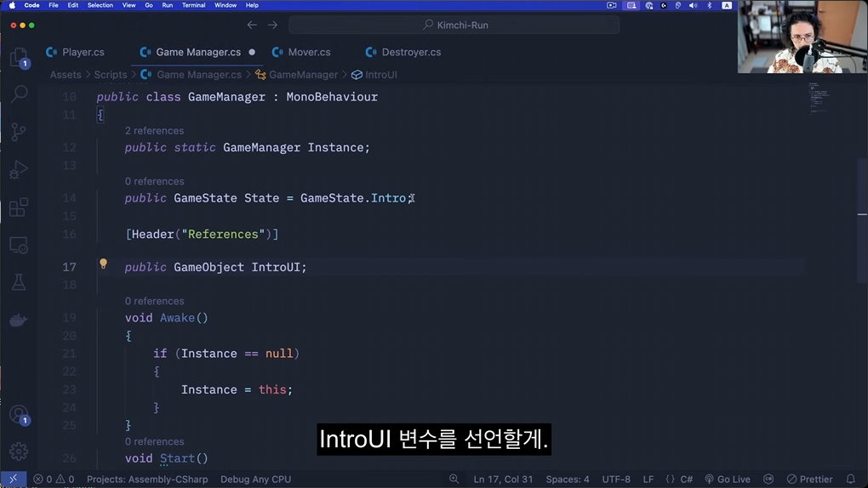Open the Testing flask view
This screenshot has width=868, height=488.
[x=18, y=282]
